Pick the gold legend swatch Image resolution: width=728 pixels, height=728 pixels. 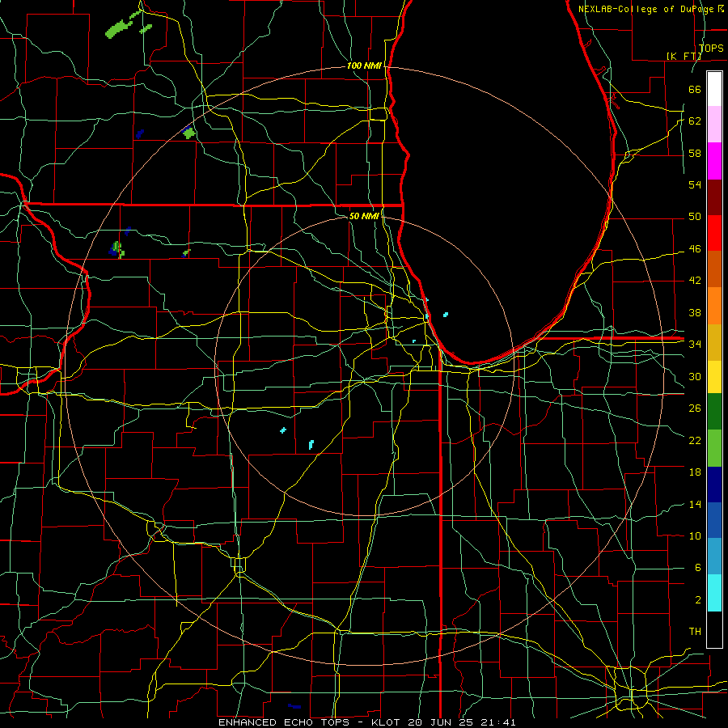[x=714, y=342]
